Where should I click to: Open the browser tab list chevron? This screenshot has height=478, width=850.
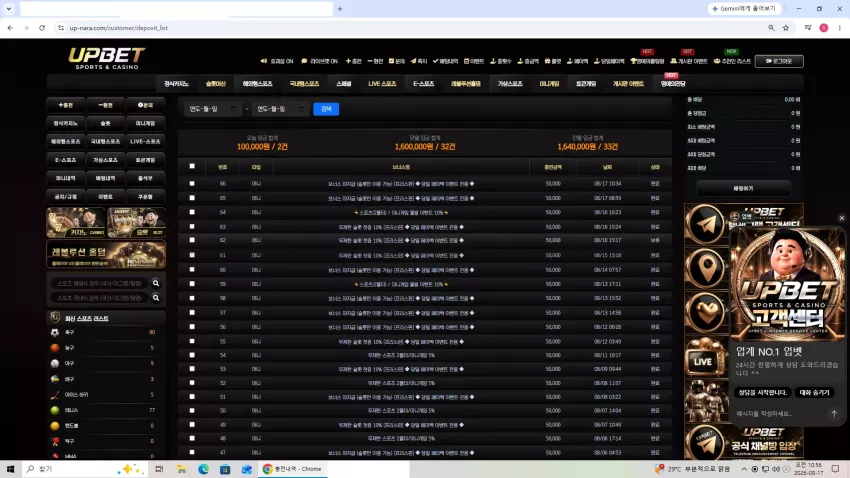[9, 9]
